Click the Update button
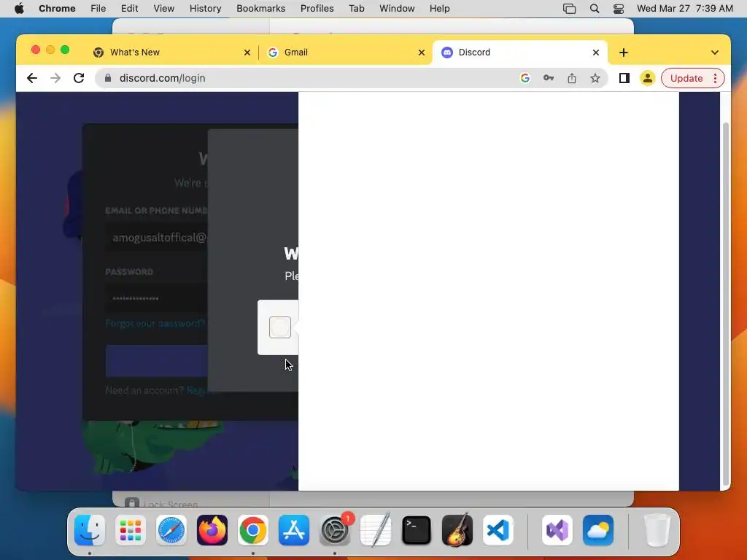 pyautogui.click(x=686, y=78)
